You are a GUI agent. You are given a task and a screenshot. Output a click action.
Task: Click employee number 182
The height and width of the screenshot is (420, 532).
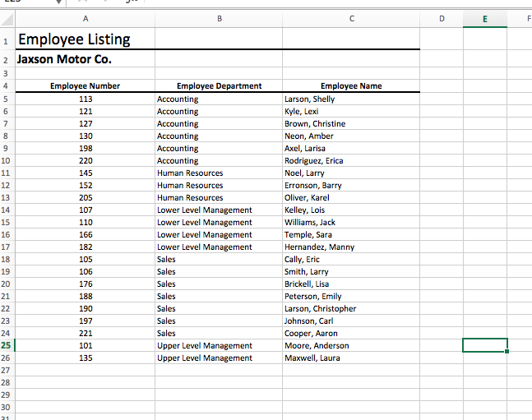coord(86,247)
